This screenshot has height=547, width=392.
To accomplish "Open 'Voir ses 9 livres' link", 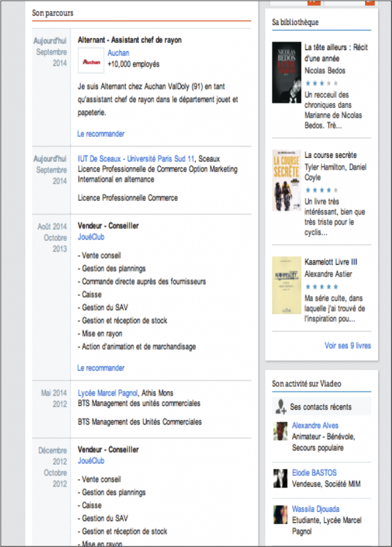I will pos(347,345).
